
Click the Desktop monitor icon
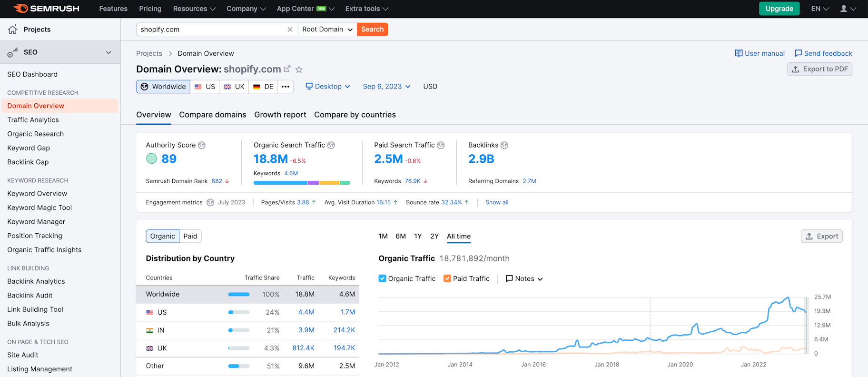coord(309,86)
